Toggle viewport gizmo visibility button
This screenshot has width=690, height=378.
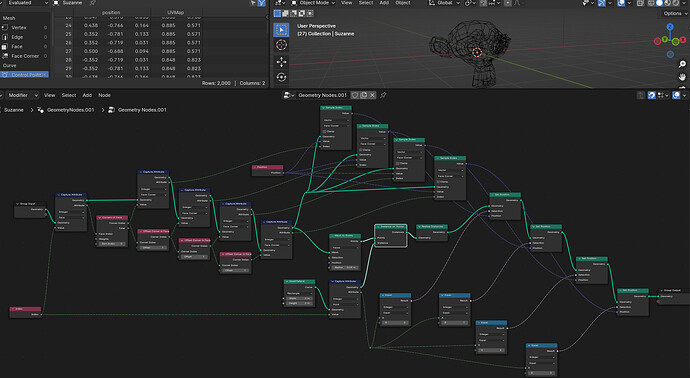(602, 3)
